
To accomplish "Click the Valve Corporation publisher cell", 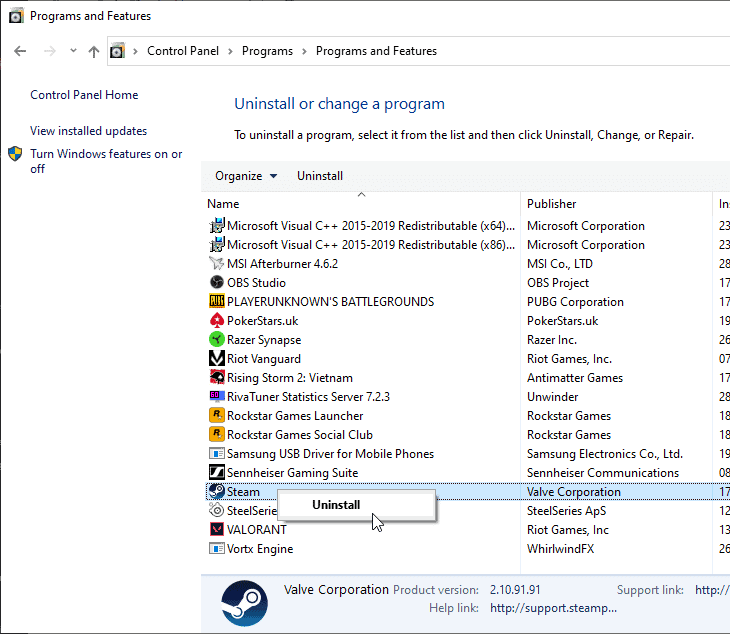I will (x=574, y=492).
